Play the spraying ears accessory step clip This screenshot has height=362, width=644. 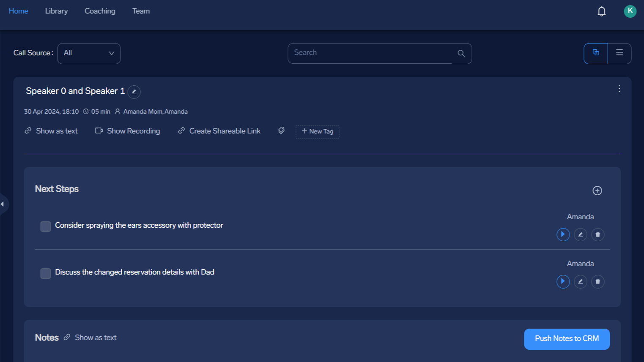[563, 234]
